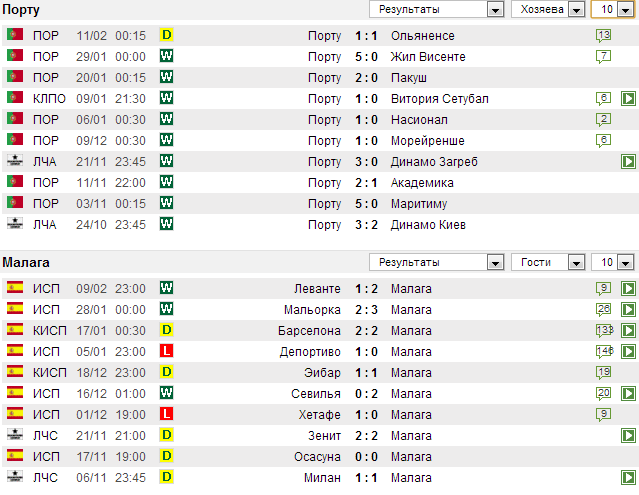The height and width of the screenshot is (495, 639).
Task: Click the Малага team heading
Action: click(x=27, y=262)
